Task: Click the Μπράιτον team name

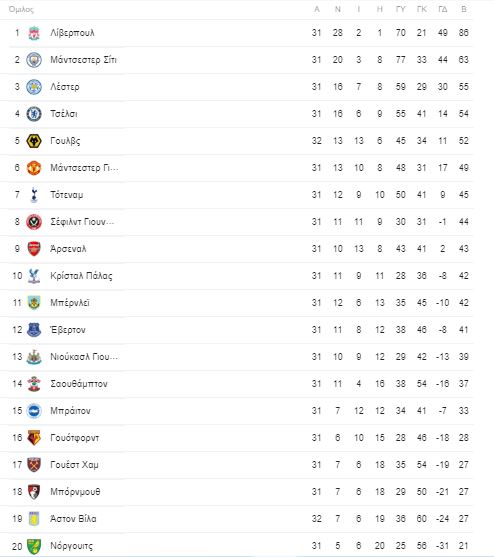Action: tap(70, 411)
